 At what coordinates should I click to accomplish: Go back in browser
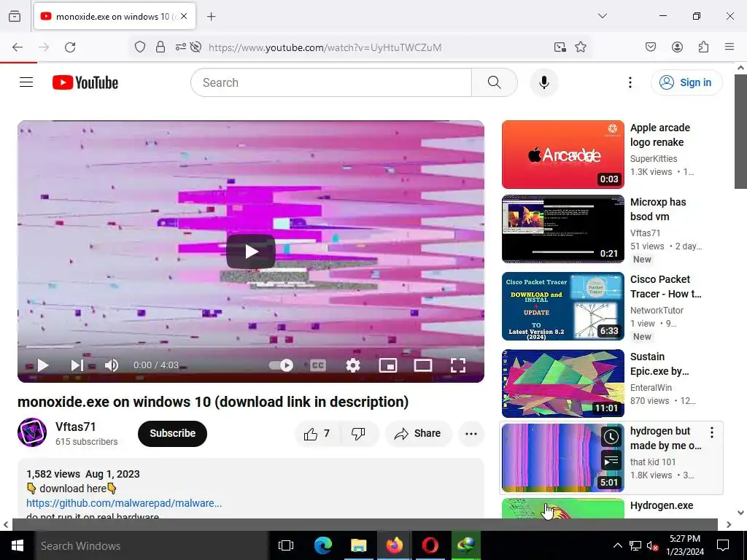18,47
